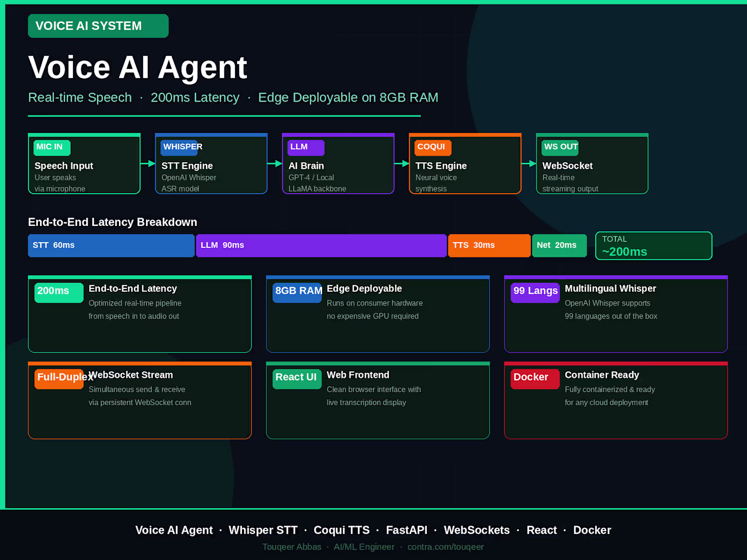Click the orange TTS 30ms latency bar
The height and width of the screenshot is (560, 747).
tap(489, 245)
